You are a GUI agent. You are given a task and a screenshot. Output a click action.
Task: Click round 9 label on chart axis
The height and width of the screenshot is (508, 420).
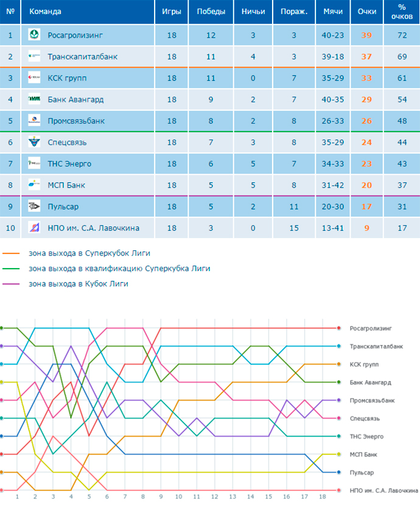pyautogui.click(x=161, y=496)
